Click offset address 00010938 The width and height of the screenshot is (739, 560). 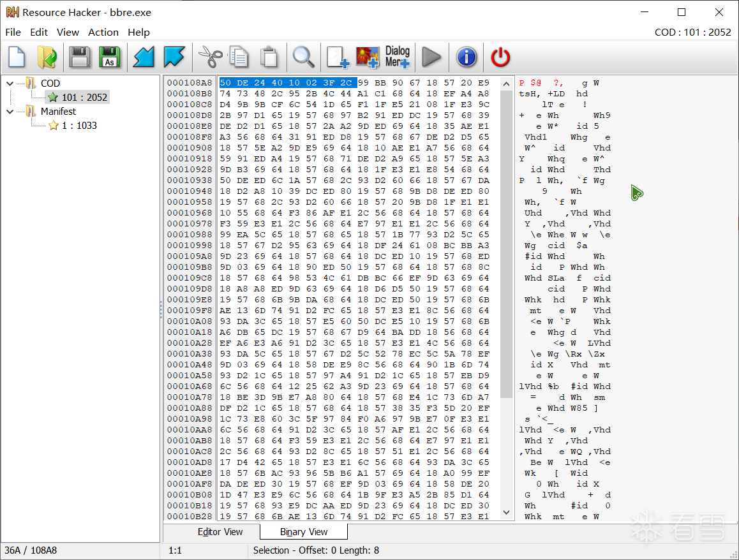pos(190,181)
